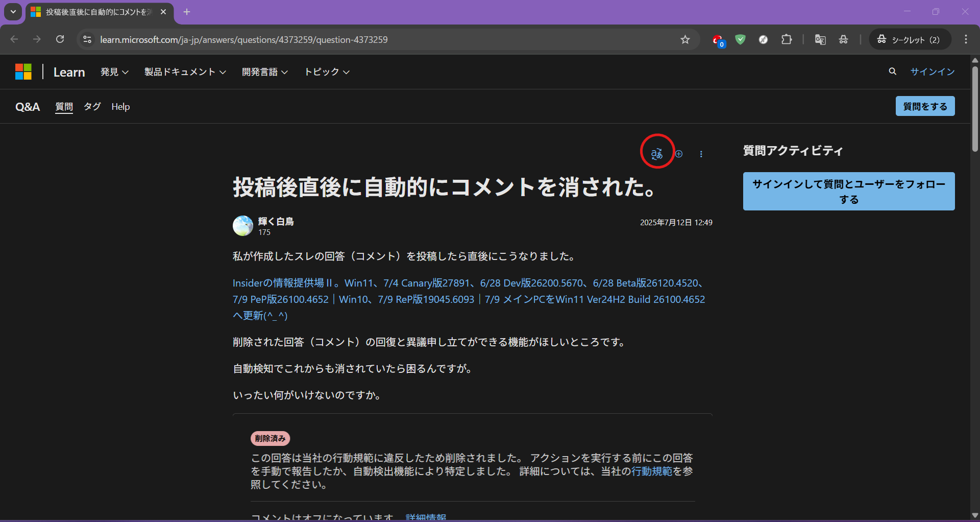The width and height of the screenshot is (980, 522).
Task: Click the gray circular extension icon
Action: coord(763,39)
